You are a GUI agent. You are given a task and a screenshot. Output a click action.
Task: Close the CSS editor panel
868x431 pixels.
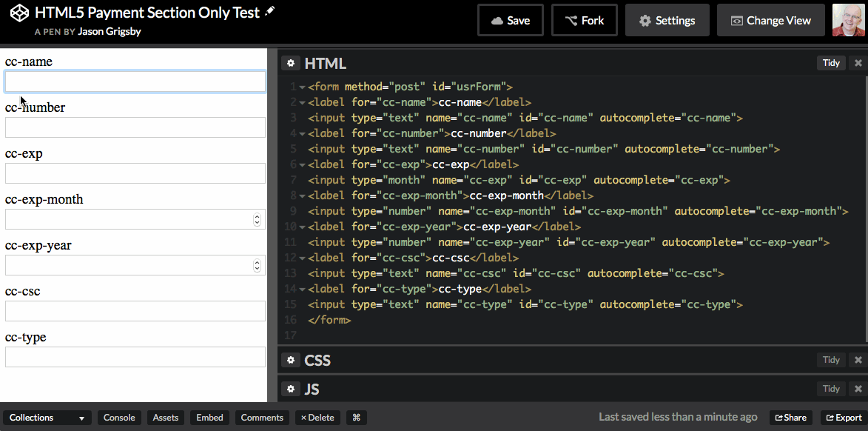(x=858, y=360)
